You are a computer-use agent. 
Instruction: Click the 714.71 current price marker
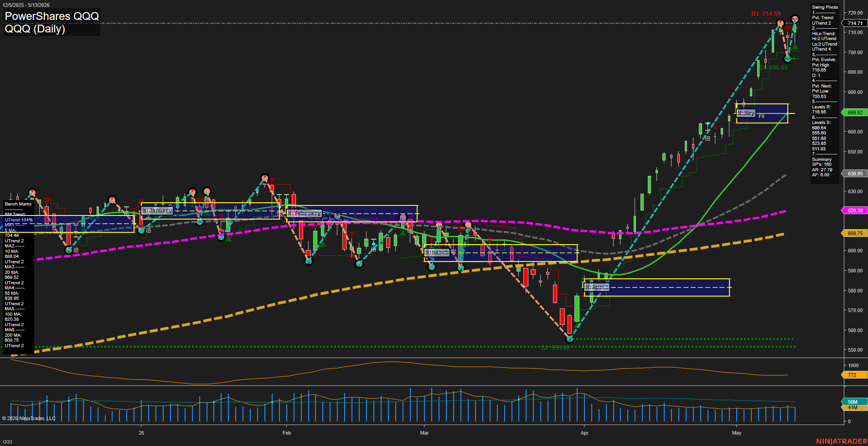pyautogui.click(x=855, y=23)
